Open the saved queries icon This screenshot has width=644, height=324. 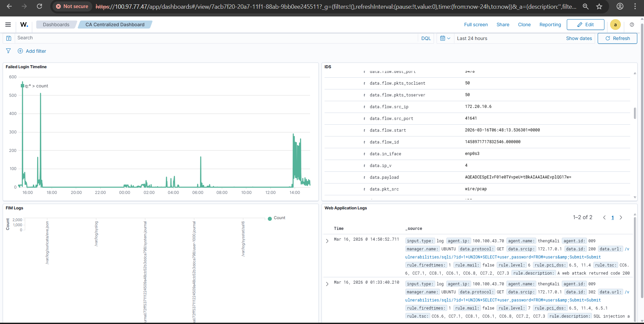[x=9, y=38]
